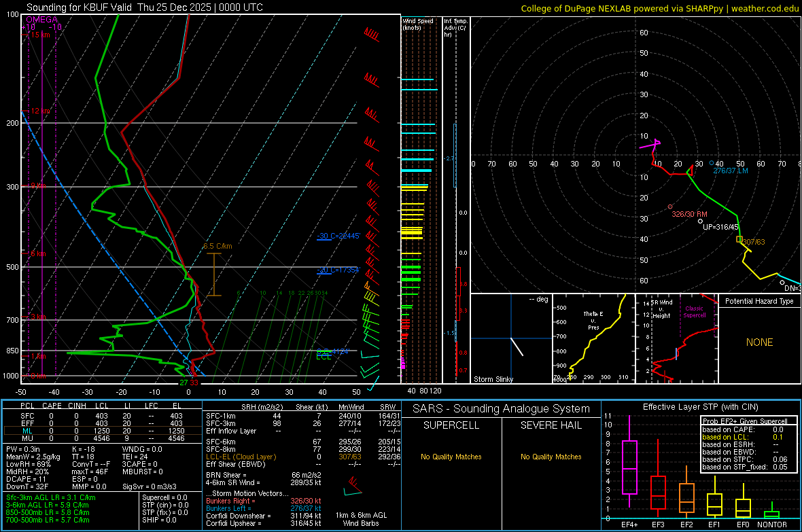The height and width of the screenshot is (532, 802).
Task: Click the Storm Slinky white line
Action: coord(517,347)
